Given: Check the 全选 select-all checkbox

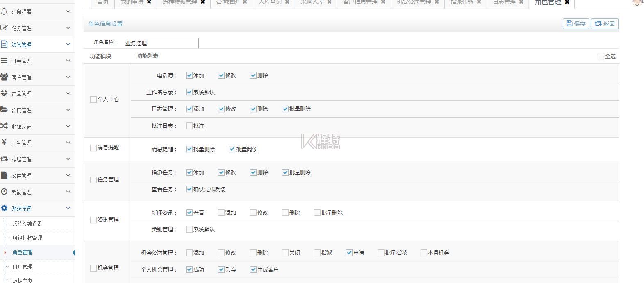Looking at the screenshot, I should coord(601,56).
